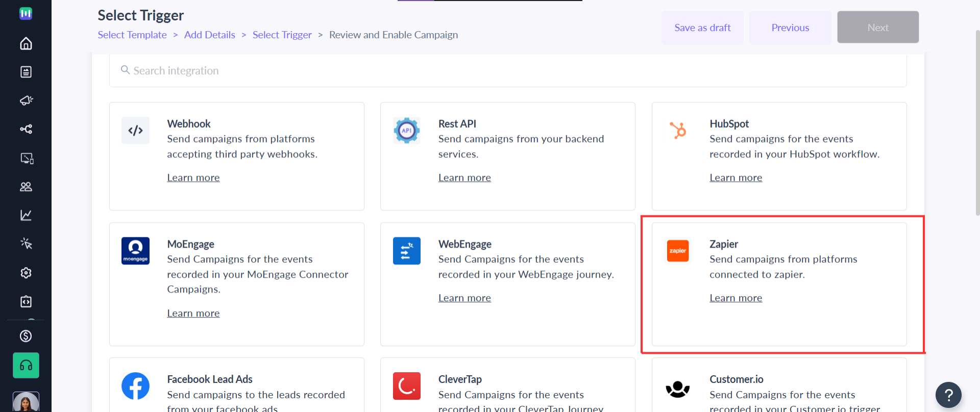Open Learn more link under HubSpot
Image resolution: width=980 pixels, height=412 pixels.
(736, 178)
